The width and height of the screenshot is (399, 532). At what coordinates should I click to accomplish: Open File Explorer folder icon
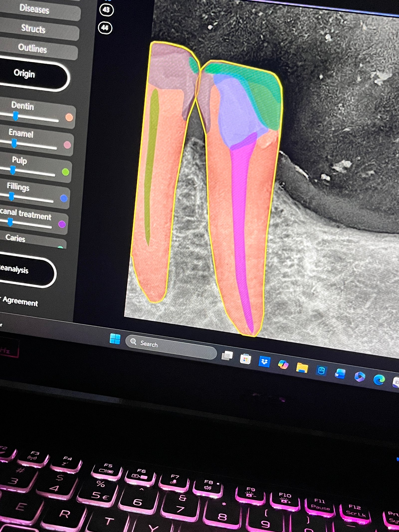[x=302, y=367]
